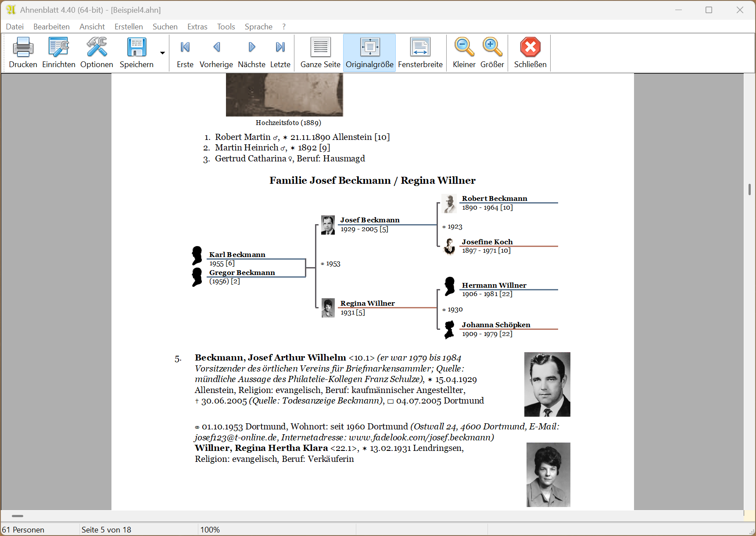
Task: Open the Sprache menu
Action: pyautogui.click(x=258, y=27)
